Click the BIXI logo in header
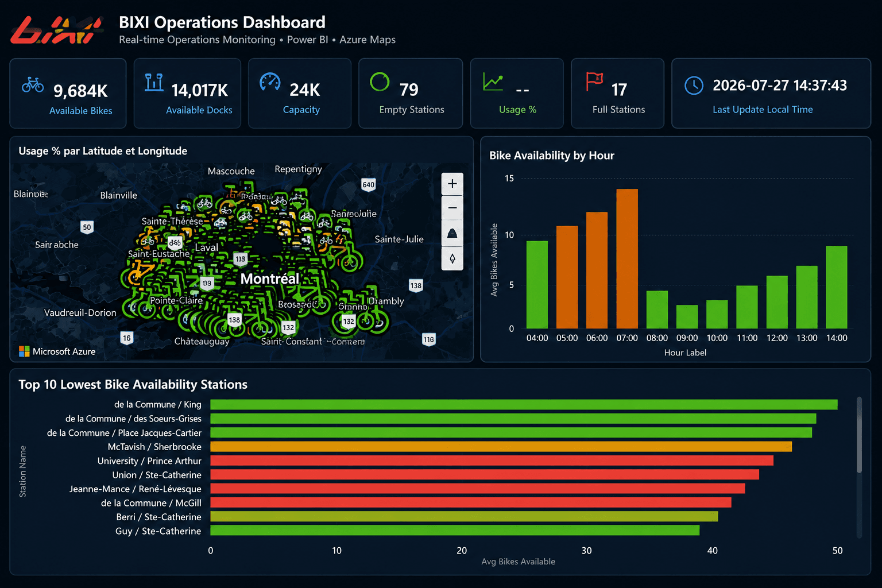The width and height of the screenshot is (882, 588). coord(56,30)
